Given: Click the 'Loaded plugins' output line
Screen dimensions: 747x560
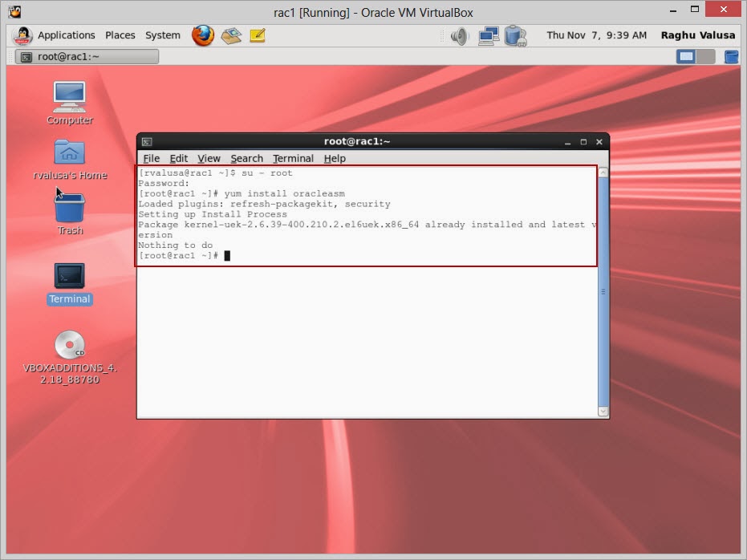Looking at the screenshot, I should [x=264, y=204].
